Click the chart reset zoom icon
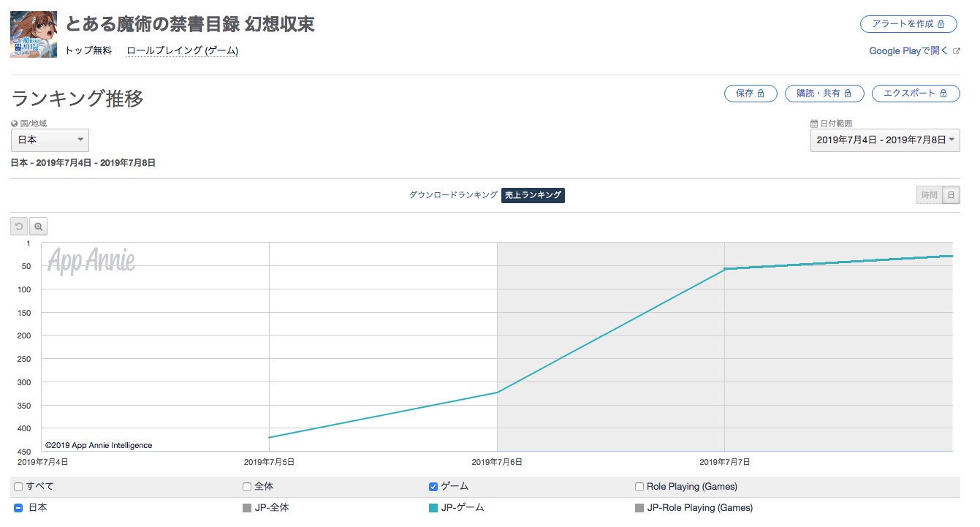The width and height of the screenshot is (980, 527). (19, 227)
